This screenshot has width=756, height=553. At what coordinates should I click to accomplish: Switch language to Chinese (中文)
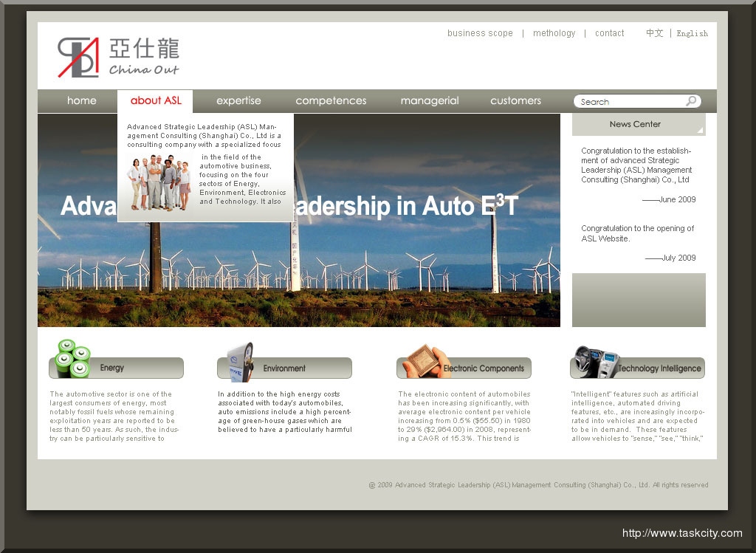654,33
